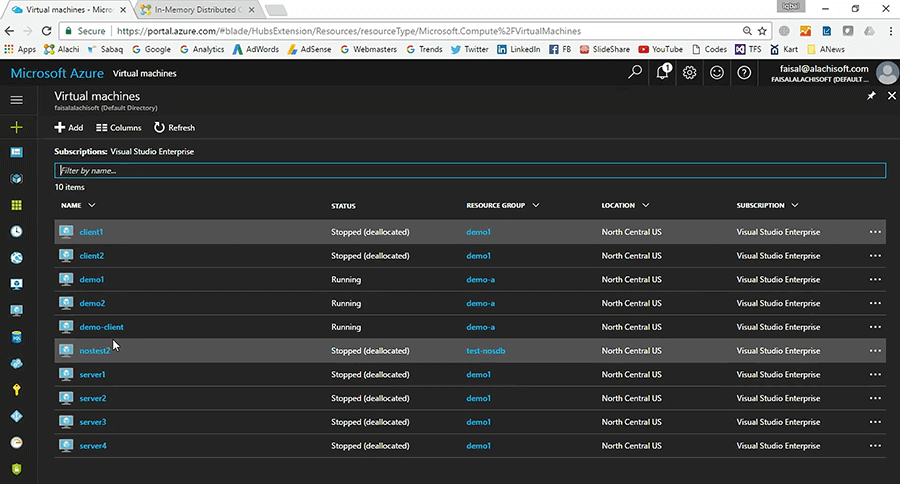The image size is (900, 484).
Task: Open demo-a resource group in demo2 row
Action: (480, 303)
